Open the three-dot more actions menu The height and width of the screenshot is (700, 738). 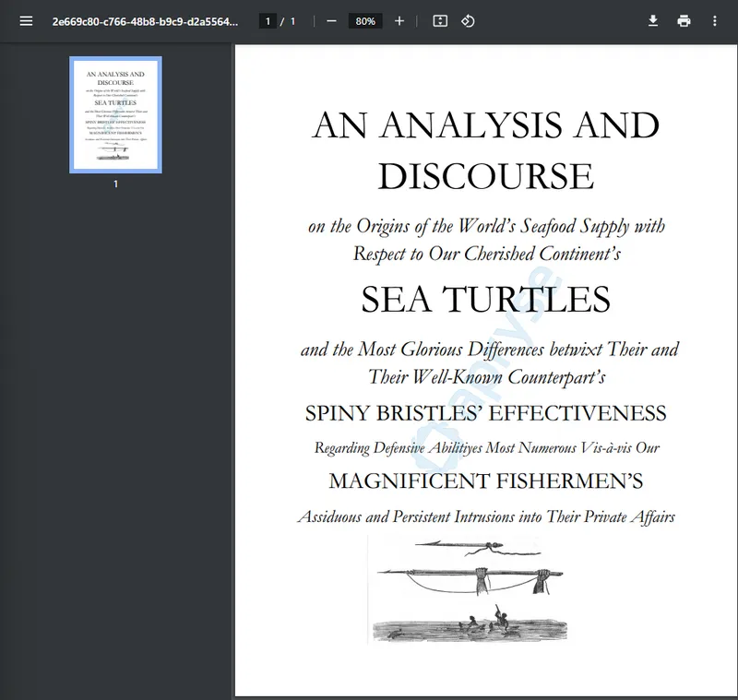pos(714,21)
